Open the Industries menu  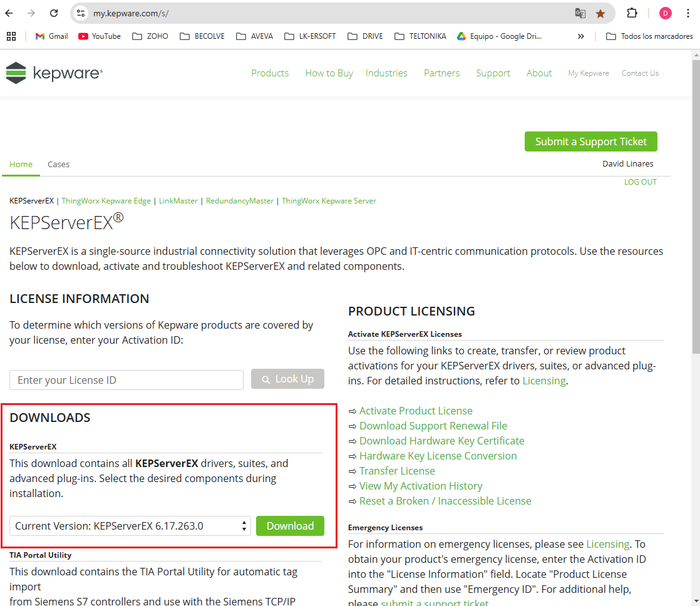[x=386, y=73]
